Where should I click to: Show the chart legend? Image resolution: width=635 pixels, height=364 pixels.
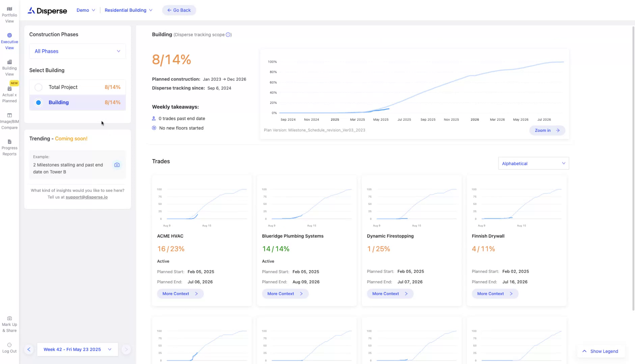tap(600, 351)
